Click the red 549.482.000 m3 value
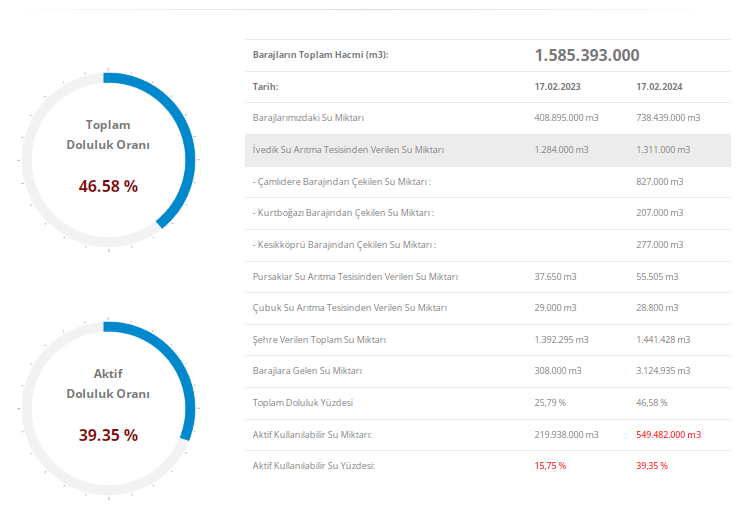The height and width of the screenshot is (516, 750). pyautogui.click(x=668, y=435)
